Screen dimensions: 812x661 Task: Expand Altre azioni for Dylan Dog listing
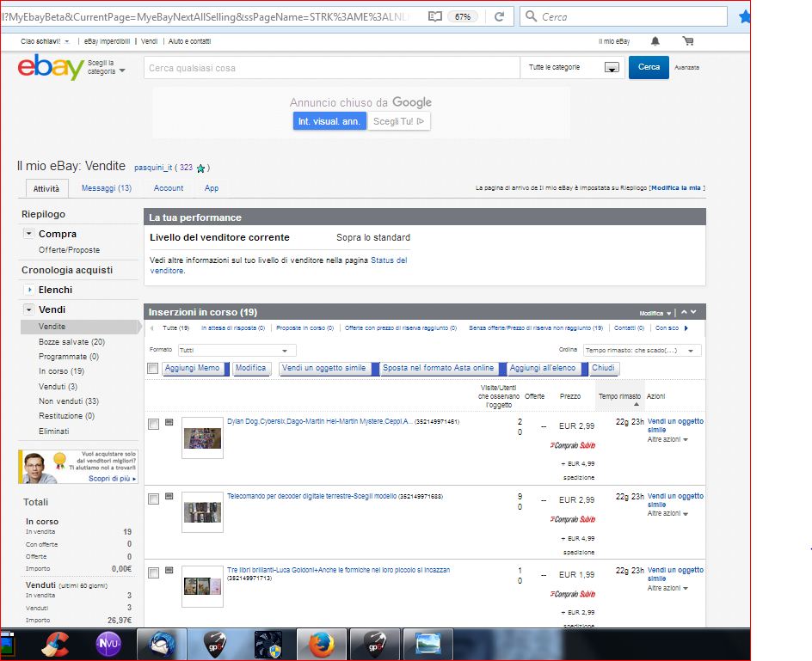pos(667,439)
